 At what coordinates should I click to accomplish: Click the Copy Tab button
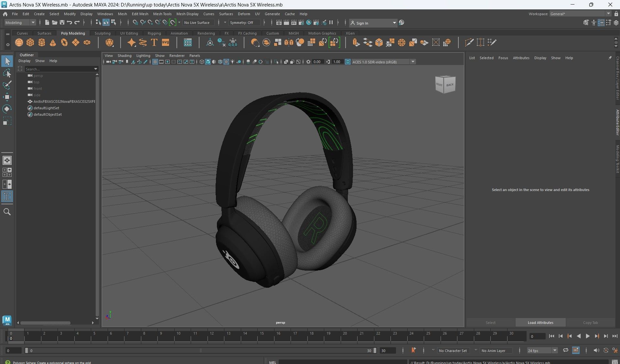tap(590, 323)
